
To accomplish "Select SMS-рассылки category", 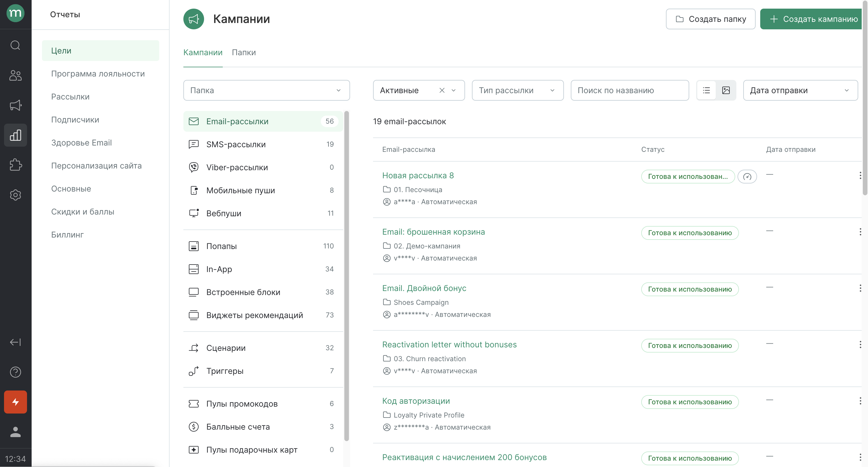I will (263, 144).
